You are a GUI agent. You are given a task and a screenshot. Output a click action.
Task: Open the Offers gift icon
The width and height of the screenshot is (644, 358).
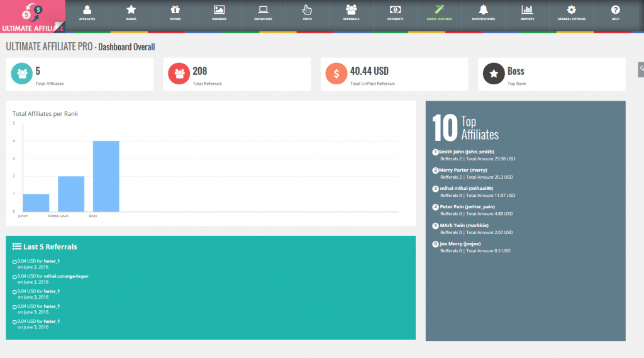[x=175, y=10]
